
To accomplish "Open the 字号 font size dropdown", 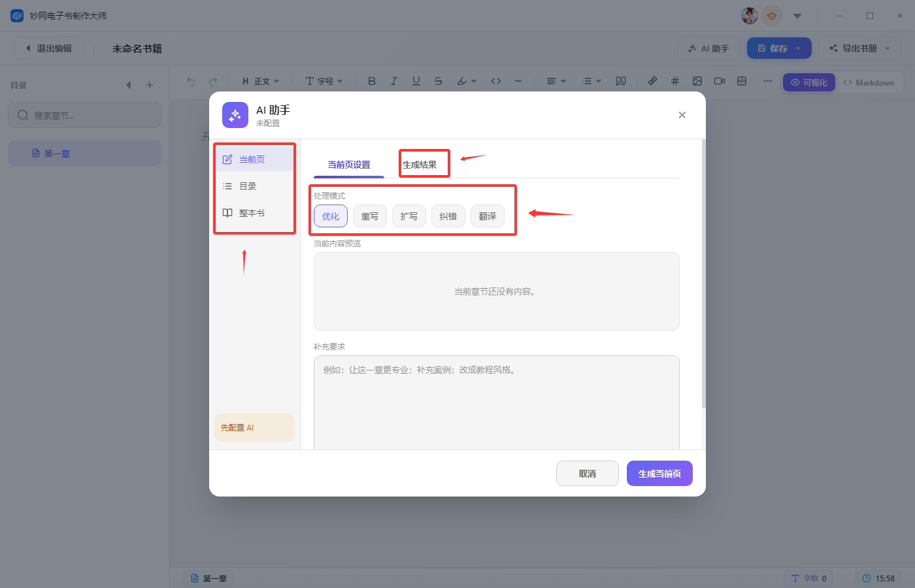I will [x=324, y=81].
